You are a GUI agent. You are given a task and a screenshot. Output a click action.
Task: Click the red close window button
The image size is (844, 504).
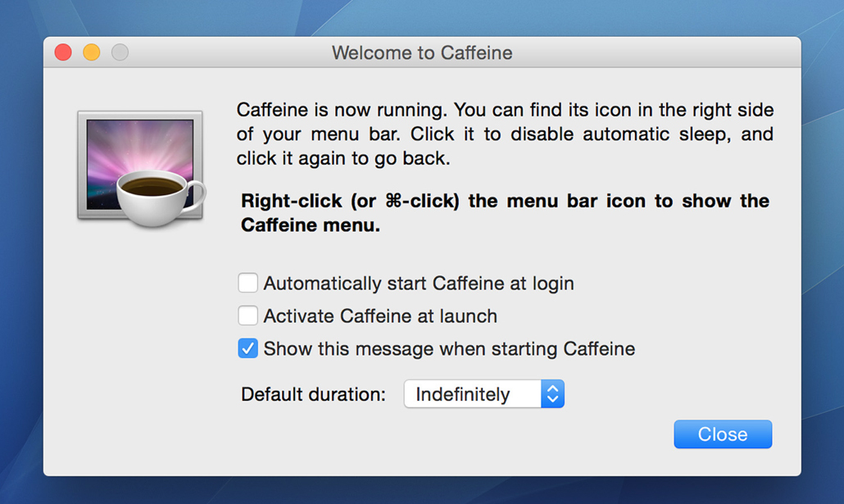pos(63,52)
